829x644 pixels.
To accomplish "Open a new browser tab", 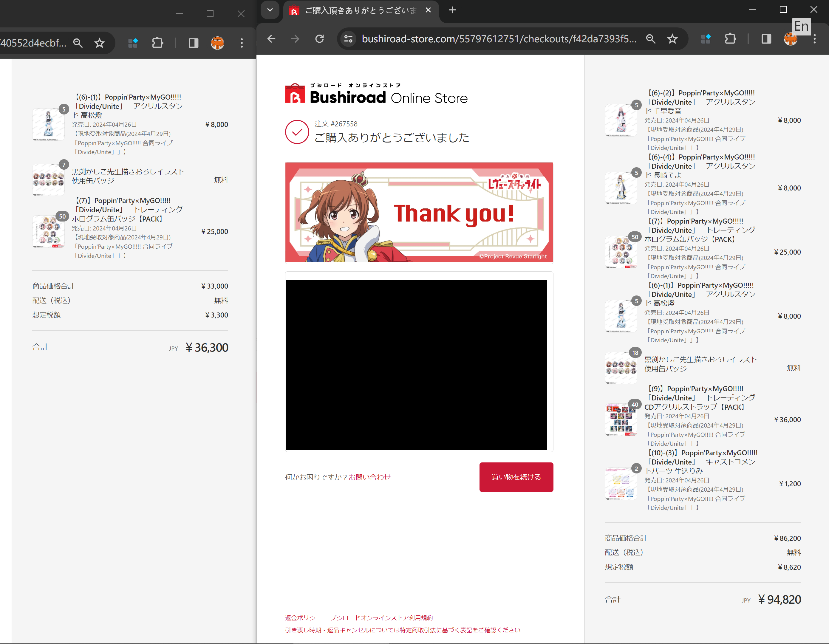I will pyautogui.click(x=452, y=10).
